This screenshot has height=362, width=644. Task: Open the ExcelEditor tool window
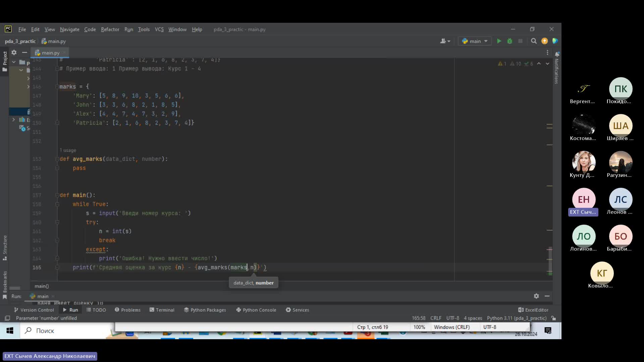533,310
